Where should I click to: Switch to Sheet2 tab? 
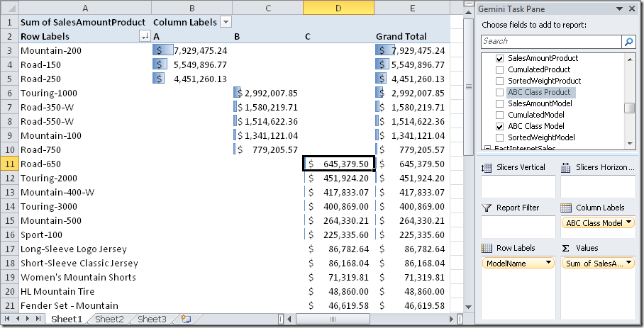(x=109, y=319)
